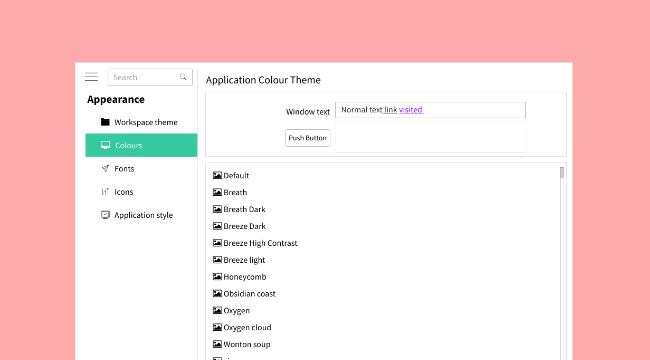Pick the 'Breeze light' scheme
The height and width of the screenshot is (360, 650).
(244, 260)
